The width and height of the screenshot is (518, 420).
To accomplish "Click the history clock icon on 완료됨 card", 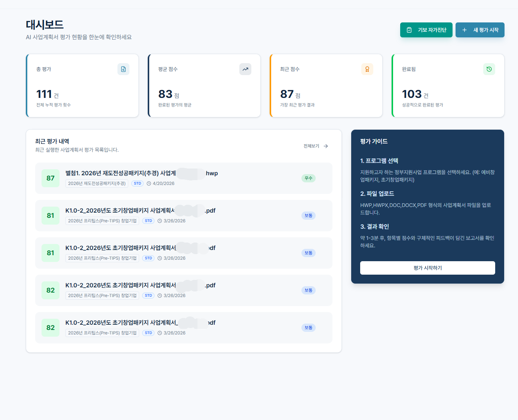I will coord(489,69).
